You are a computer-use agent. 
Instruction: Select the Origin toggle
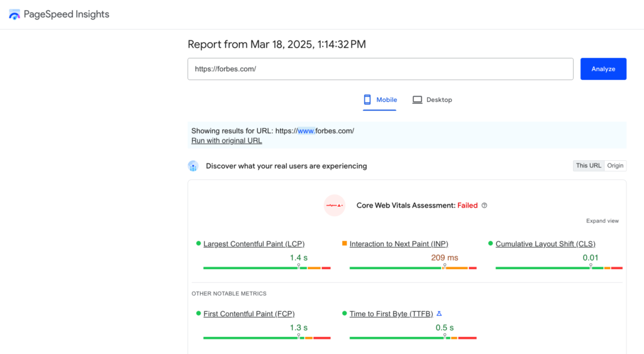[615, 165]
